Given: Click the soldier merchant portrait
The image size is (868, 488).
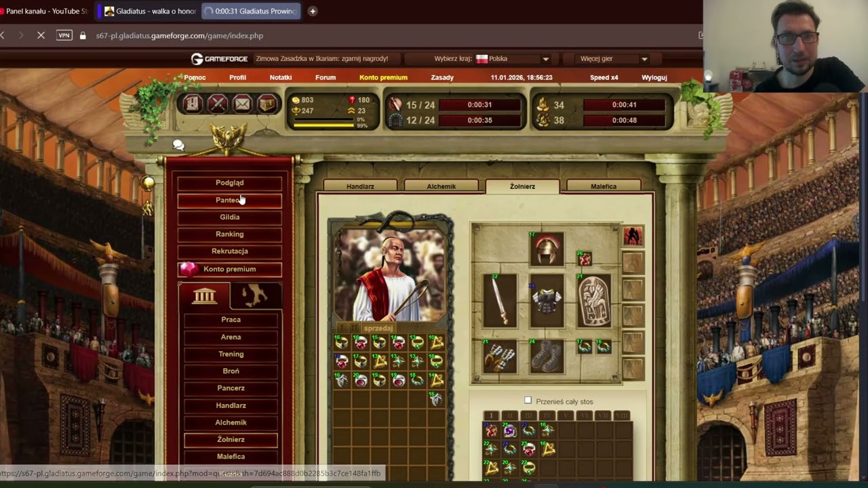Looking at the screenshot, I should click(x=390, y=273).
